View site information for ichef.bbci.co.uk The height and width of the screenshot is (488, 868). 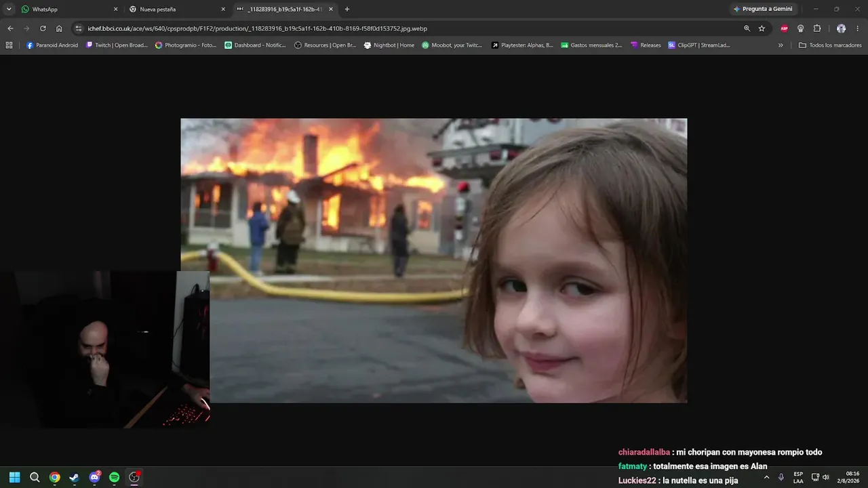(x=79, y=28)
